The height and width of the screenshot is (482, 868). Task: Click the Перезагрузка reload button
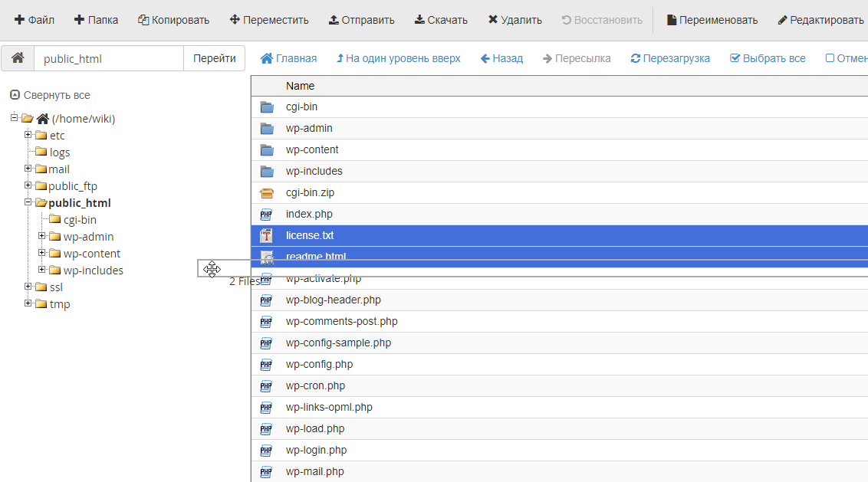(669, 58)
